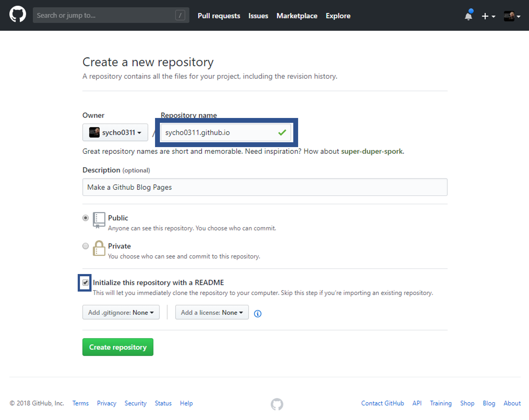The width and height of the screenshot is (529, 420).
Task: Click the Private option label text
Action: pyautogui.click(x=120, y=246)
